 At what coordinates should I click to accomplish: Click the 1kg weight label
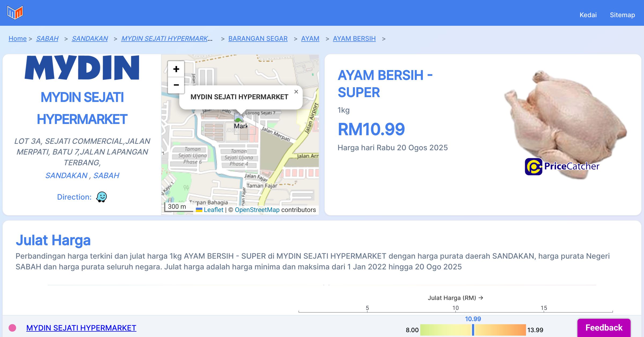click(344, 110)
